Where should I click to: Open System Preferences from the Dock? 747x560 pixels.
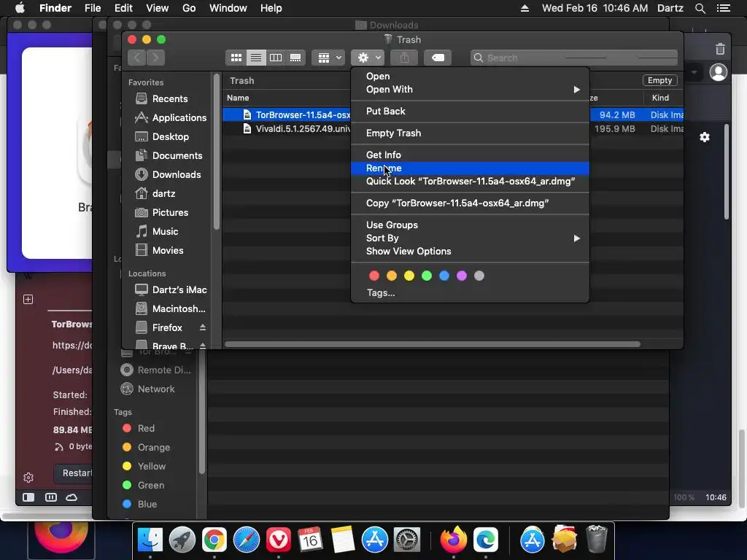(x=407, y=540)
